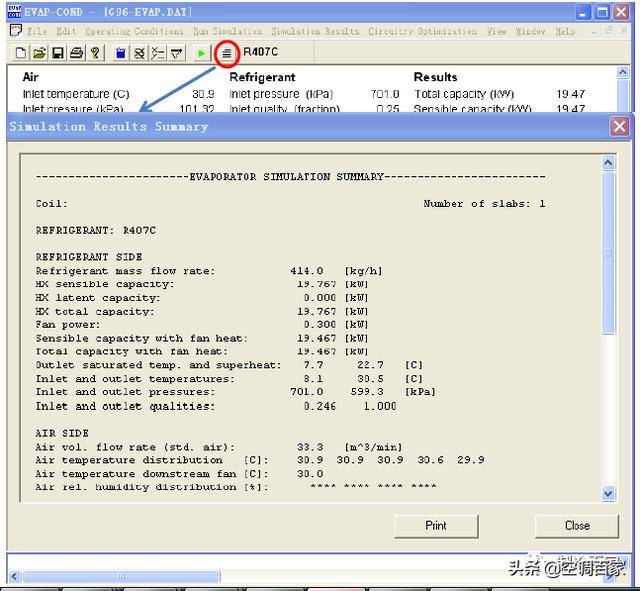Click the blue refrigerant container toolbar icon
The width and height of the screenshot is (640, 591).
pos(121,52)
